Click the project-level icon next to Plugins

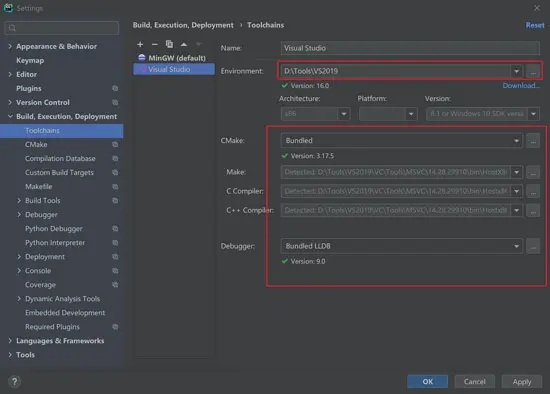pos(115,88)
